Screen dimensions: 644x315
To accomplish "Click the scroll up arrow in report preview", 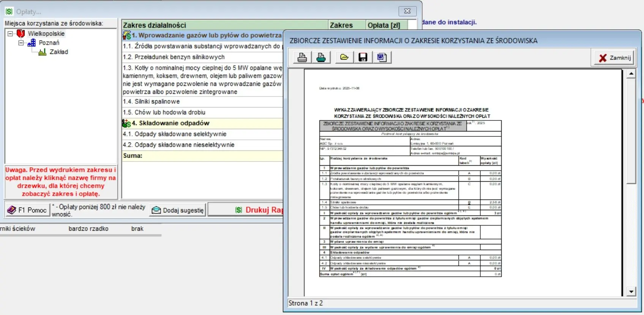I will (631, 74).
